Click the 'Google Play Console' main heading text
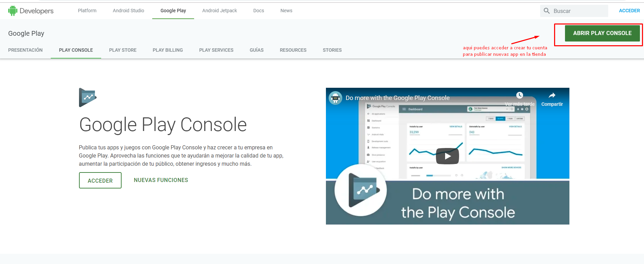Image resolution: width=644 pixels, height=264 pixels. click(x=163, y=125)
